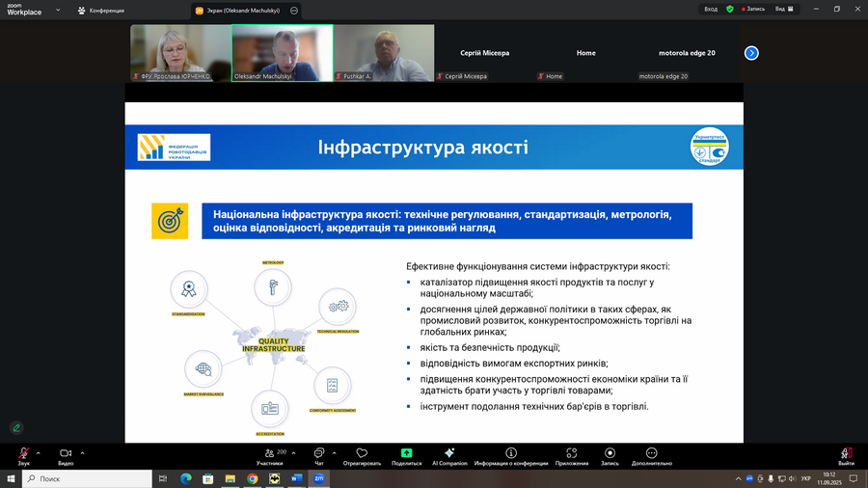Select the Сергій Місевра participant tile
This screenshot has height=488, width=868.
(x=485, y=53)
